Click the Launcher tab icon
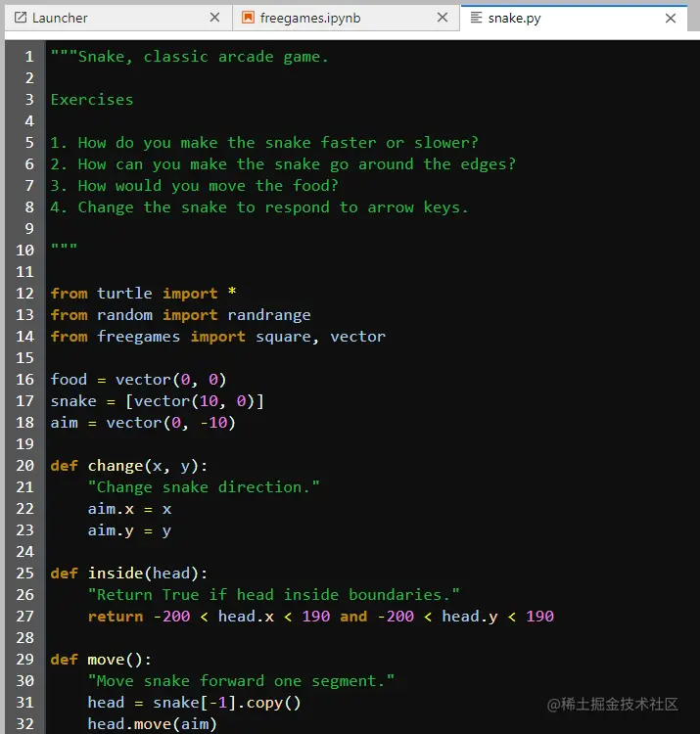This screenshot has height=734, width=700. (x=21, y=18)
